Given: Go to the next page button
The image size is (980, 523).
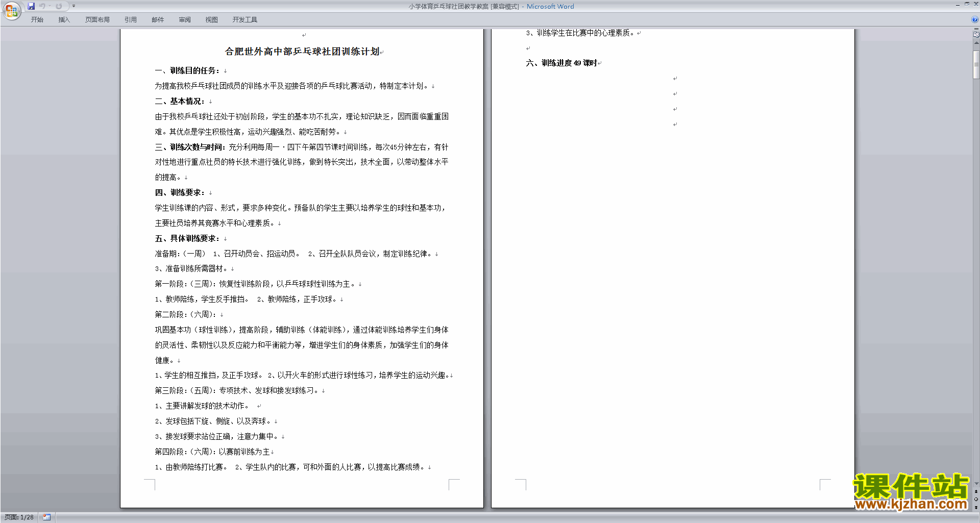Looking at the screenshot, I should click(x=976, y=507).
